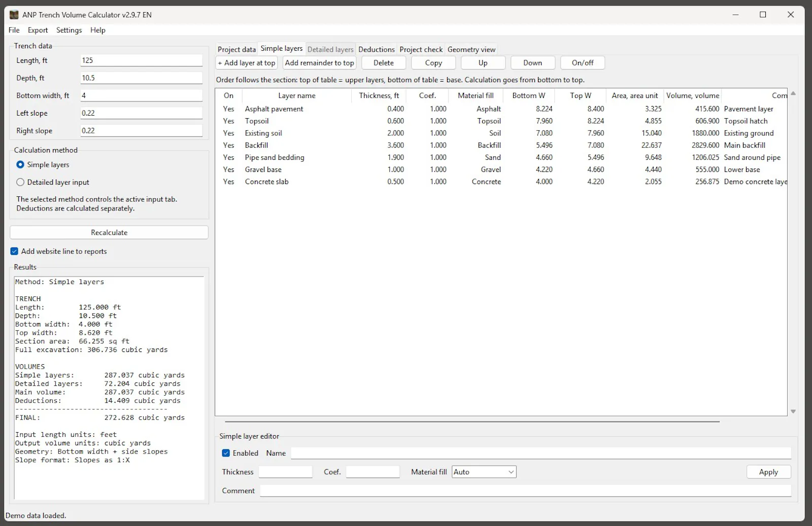Click the On/off button

tap(583, 63)
